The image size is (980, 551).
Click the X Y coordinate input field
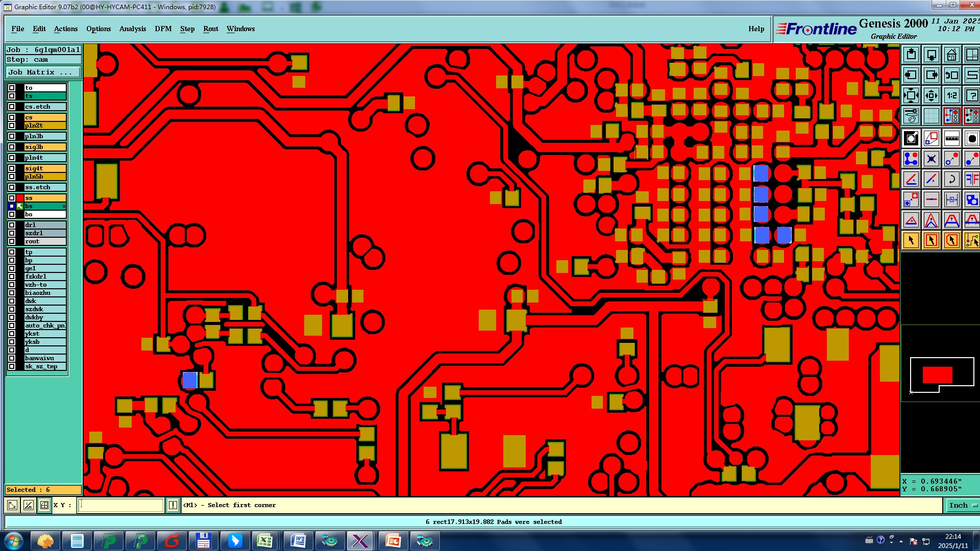coord(121,505)
